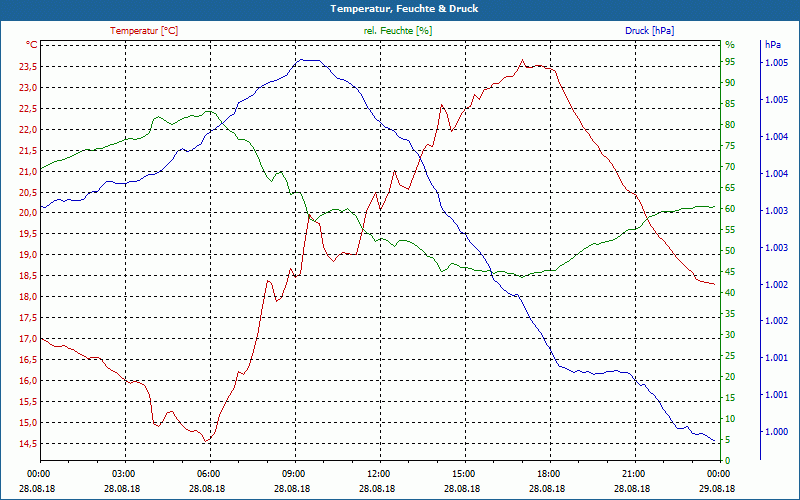Click the 29.08.18 date label
800x500 pixels.
(717, 488)
